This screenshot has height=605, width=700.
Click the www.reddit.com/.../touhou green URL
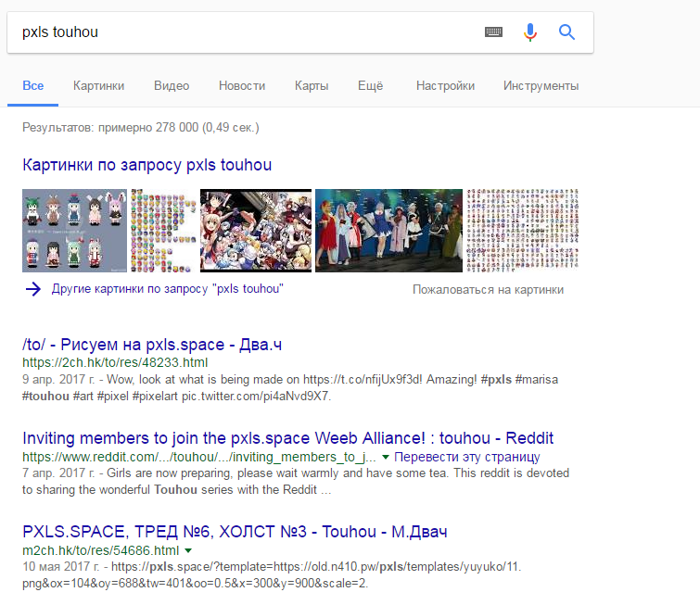click(199, 457)
